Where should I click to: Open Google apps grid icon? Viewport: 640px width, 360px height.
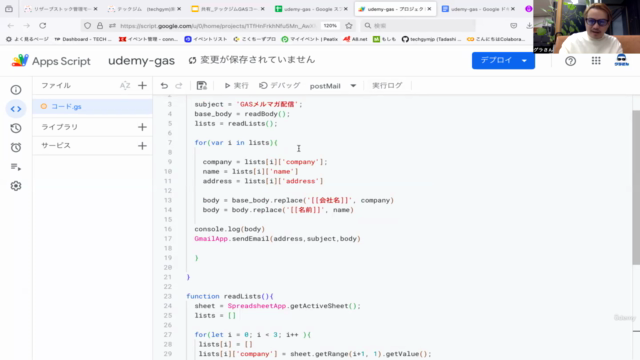point(596,61)
